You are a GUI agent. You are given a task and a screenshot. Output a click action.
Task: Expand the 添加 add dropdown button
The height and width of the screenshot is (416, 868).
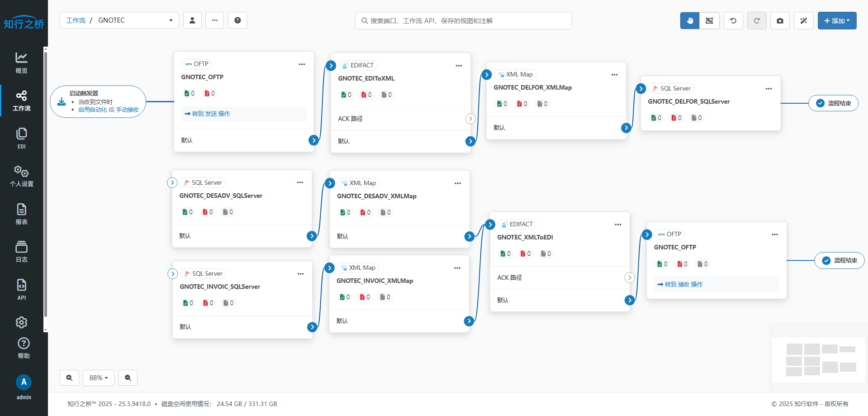[x=837, y=20]
